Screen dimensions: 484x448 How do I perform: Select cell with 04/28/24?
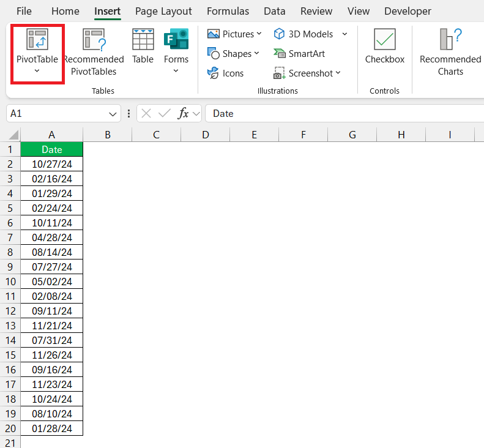pos(52,237)
